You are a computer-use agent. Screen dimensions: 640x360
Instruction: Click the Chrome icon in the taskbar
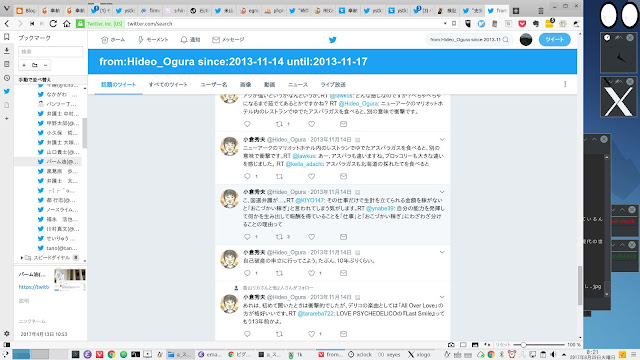click(111, 354)
